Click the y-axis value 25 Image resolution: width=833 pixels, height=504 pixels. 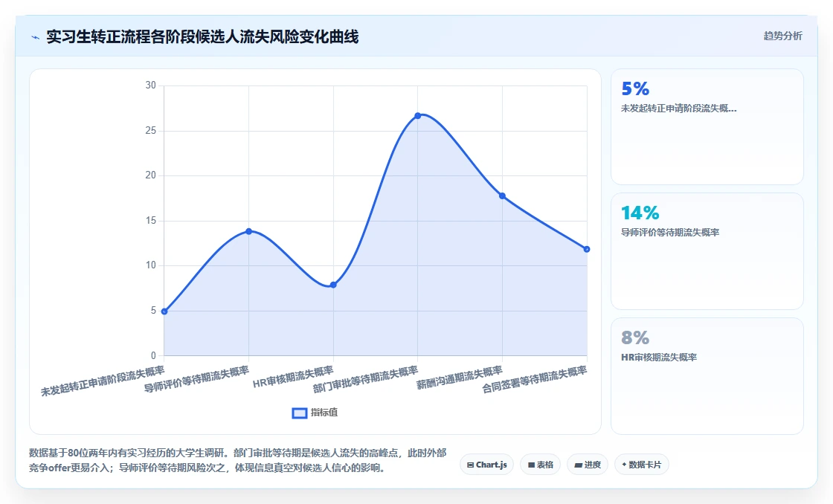click(x=151, y=131)
